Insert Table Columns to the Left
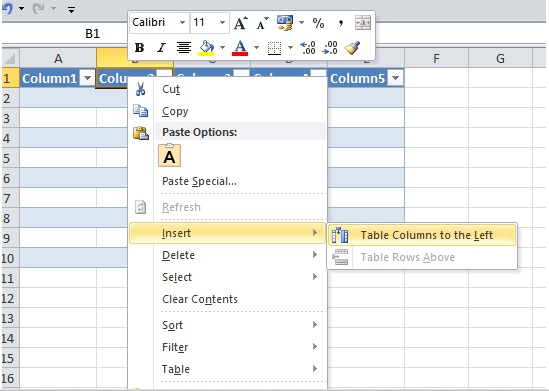 pyautogui.click(x=422, y=235)
